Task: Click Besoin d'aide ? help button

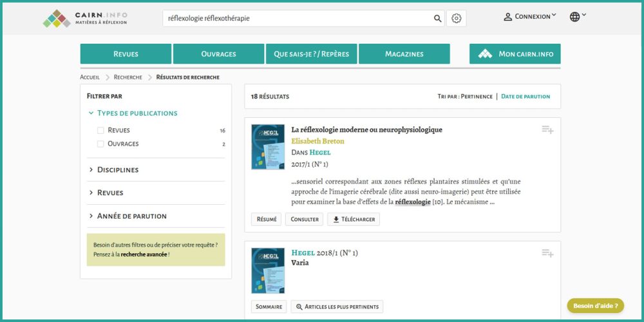Action: click(596, 306)
